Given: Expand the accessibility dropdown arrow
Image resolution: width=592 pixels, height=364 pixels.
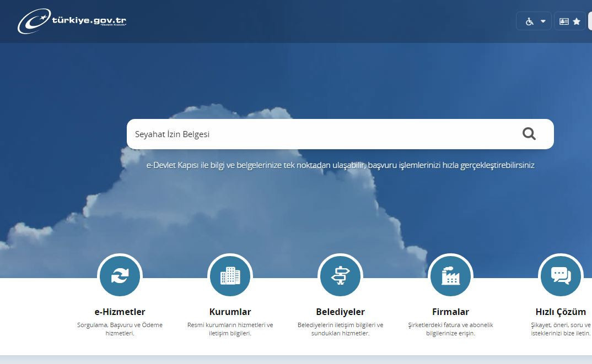Looking at the screenshot, I should (x=543, y=21).
